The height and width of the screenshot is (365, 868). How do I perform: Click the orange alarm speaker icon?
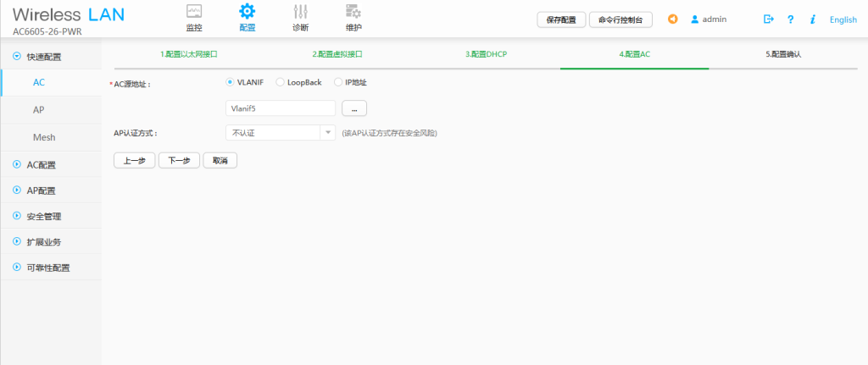click(x=673, y=19)
